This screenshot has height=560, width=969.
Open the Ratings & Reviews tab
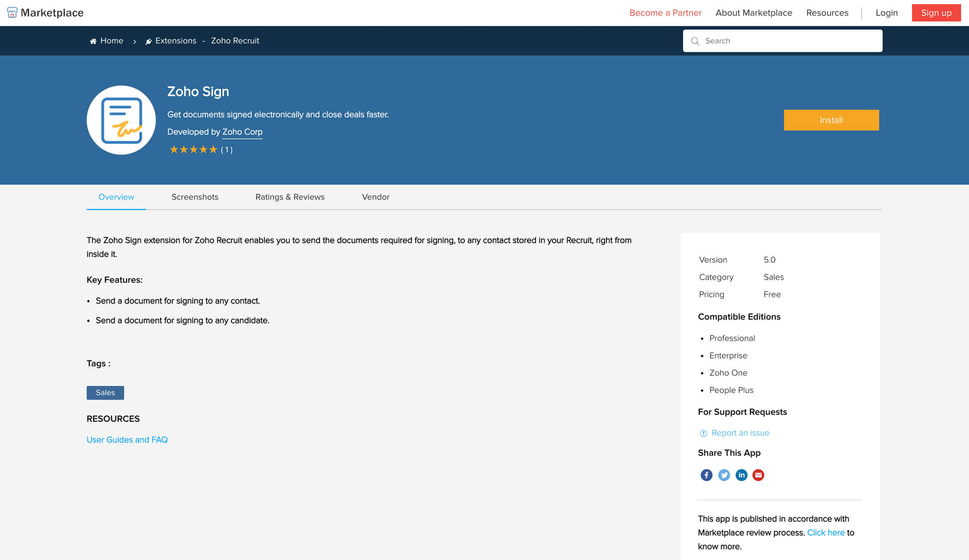[x=290, y=197]
